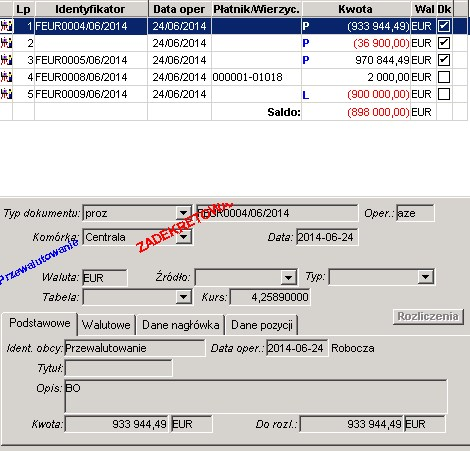The height and width of the screenshot is (451, 470).
Task: Expand the Źródło combo box
Action: pyautogui.click(x=288, y=277)
